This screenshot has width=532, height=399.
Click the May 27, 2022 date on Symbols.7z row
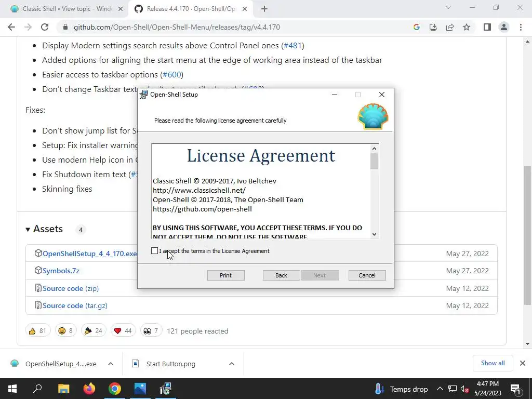click(467, 271)
